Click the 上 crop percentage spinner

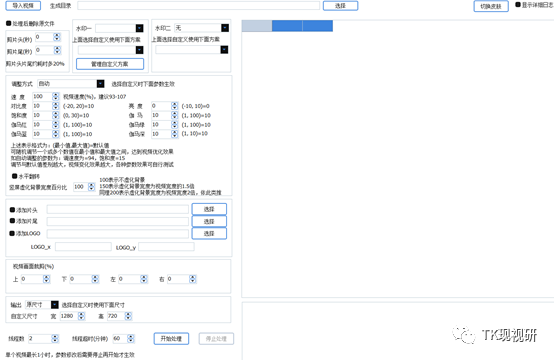[46, 279]
